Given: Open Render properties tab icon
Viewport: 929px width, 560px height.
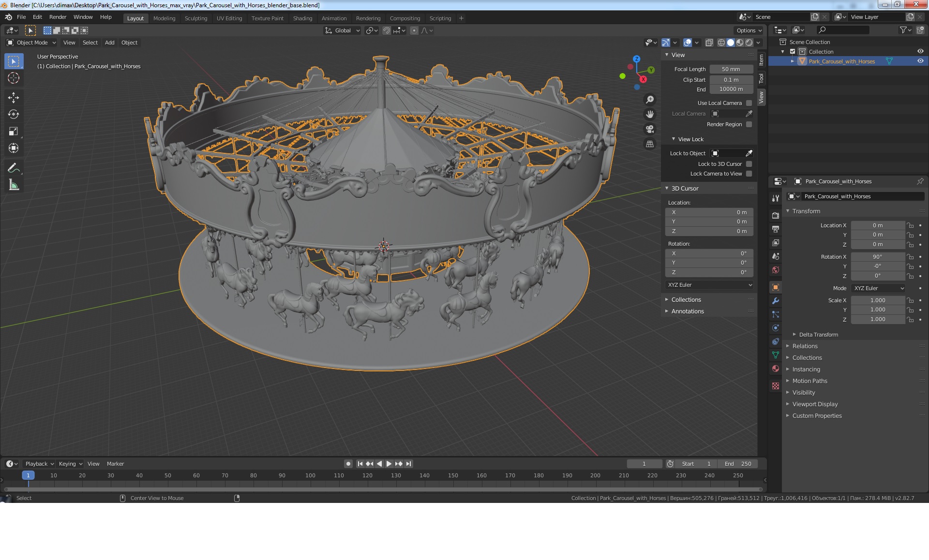Looking at the screenshot, I should 776,216.
